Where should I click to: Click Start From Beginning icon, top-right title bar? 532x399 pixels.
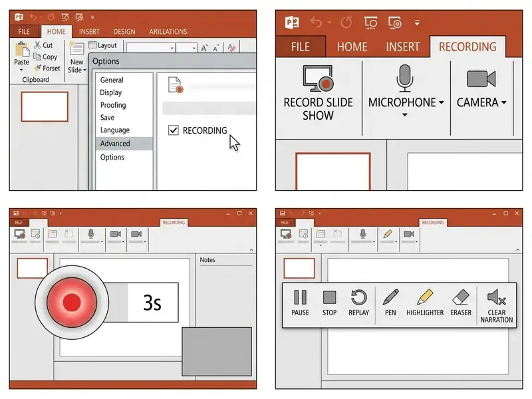tap(370, 23)
